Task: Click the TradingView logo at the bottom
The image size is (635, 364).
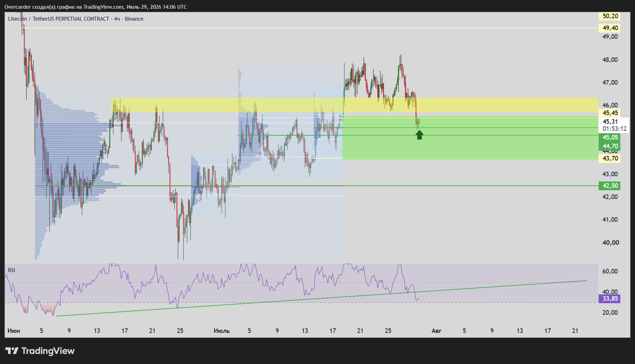Action: (40, 351)
